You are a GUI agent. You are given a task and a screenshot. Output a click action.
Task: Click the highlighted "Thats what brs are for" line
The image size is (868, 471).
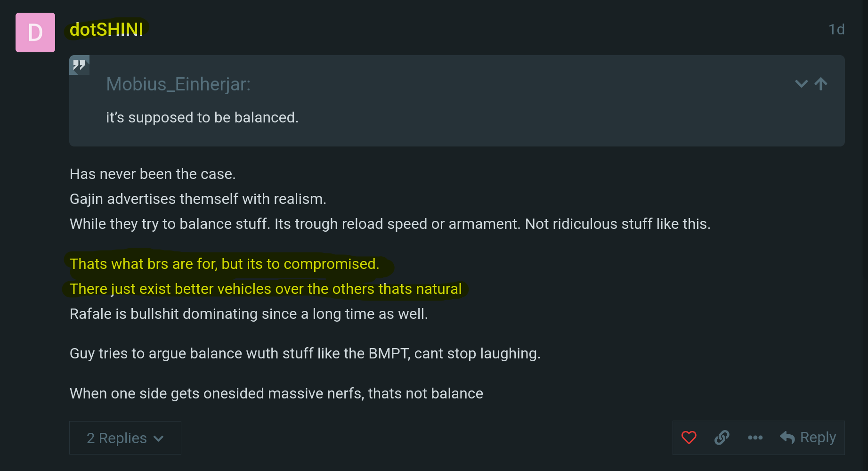tap(224, 264)
